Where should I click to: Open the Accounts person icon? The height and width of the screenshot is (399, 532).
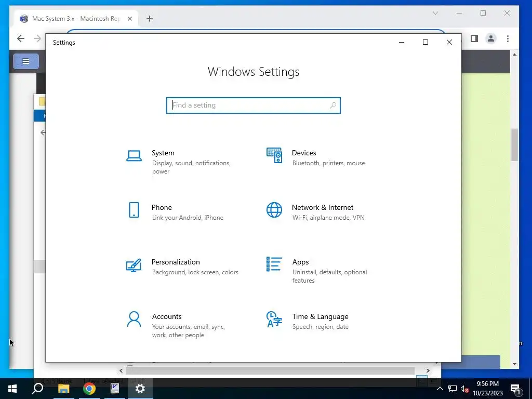tap(134, 320)
